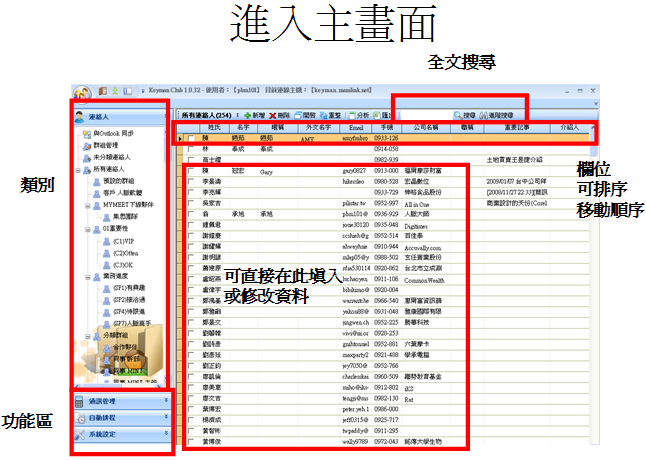Expand the 通訊管理 panel chevron
This screenshot has height=460, width=646.
point(166,400)
